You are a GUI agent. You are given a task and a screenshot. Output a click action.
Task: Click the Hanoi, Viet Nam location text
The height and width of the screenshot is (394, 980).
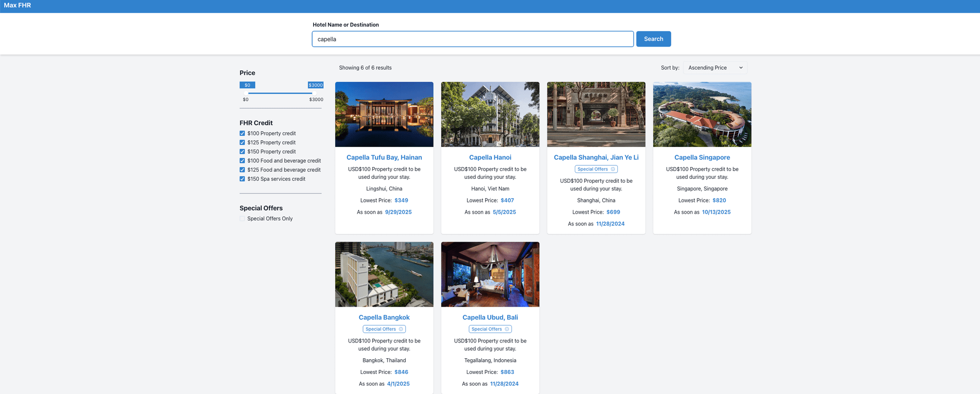point(490,189)
